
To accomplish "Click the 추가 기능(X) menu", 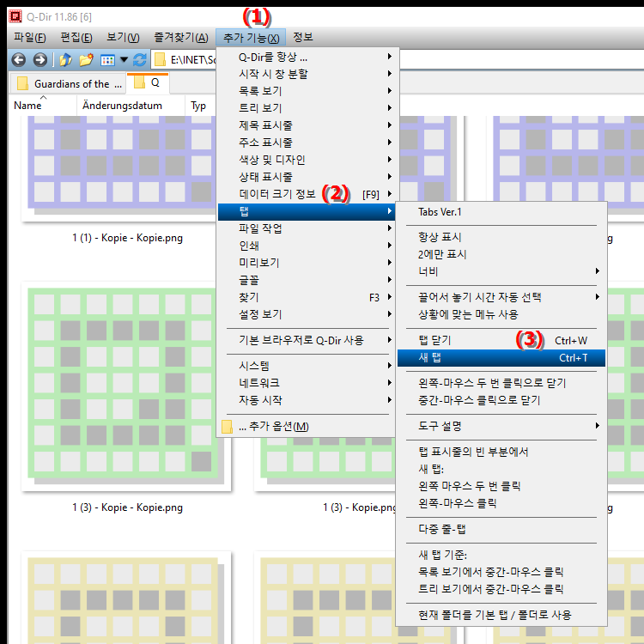I will [251, 38].
